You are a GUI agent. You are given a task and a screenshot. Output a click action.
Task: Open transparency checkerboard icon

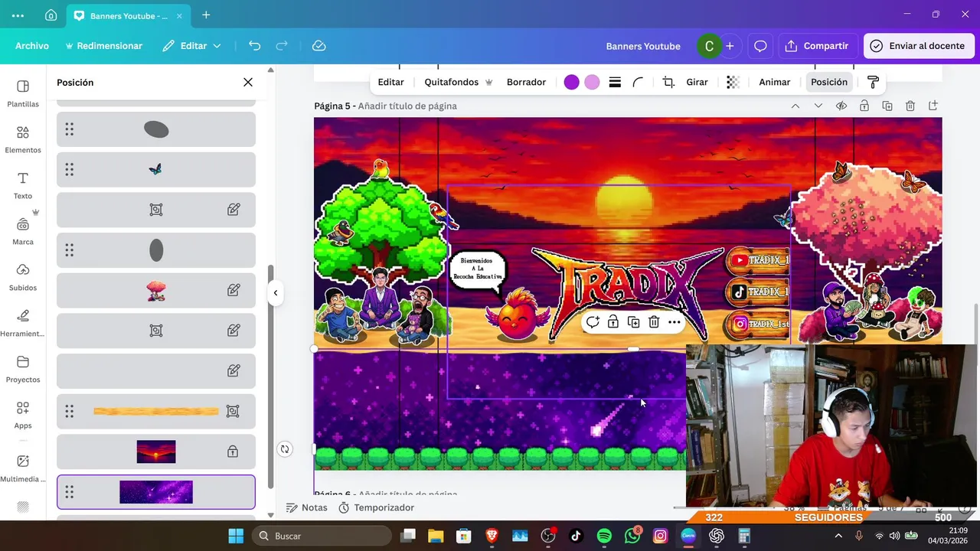point(733,82)
